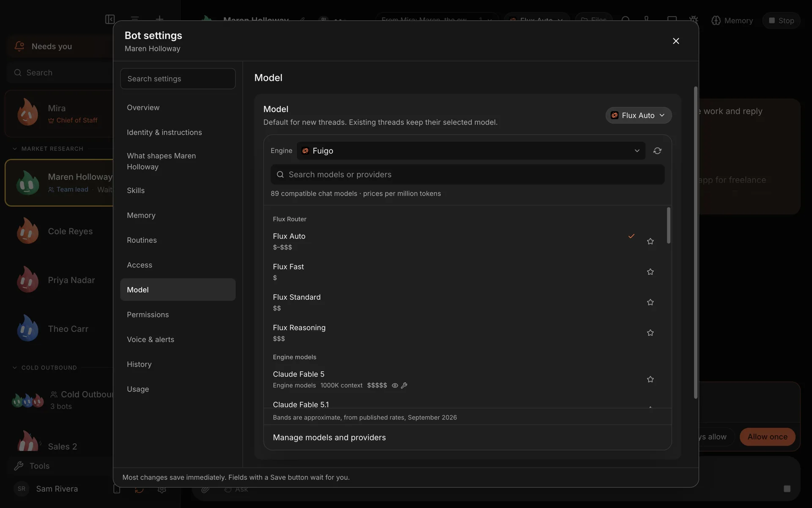The height and width of the screenshot is (508, 812).
Task: Click the Sales 2 avatar
Action: (27, 441)
